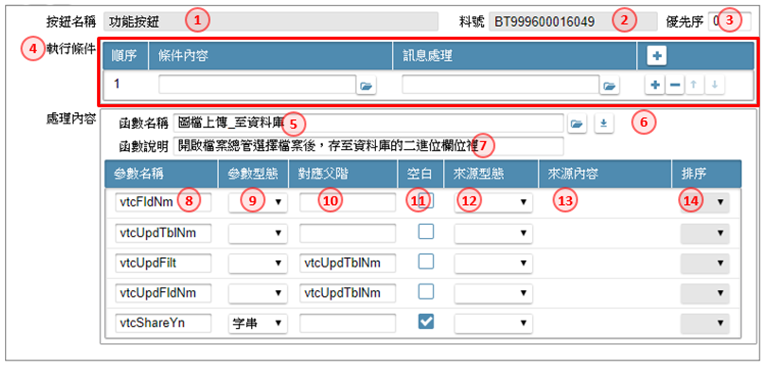Uncheck 空白 checkbox for vtcShareYn
765x367 pixels.
[x=426, y=321]
